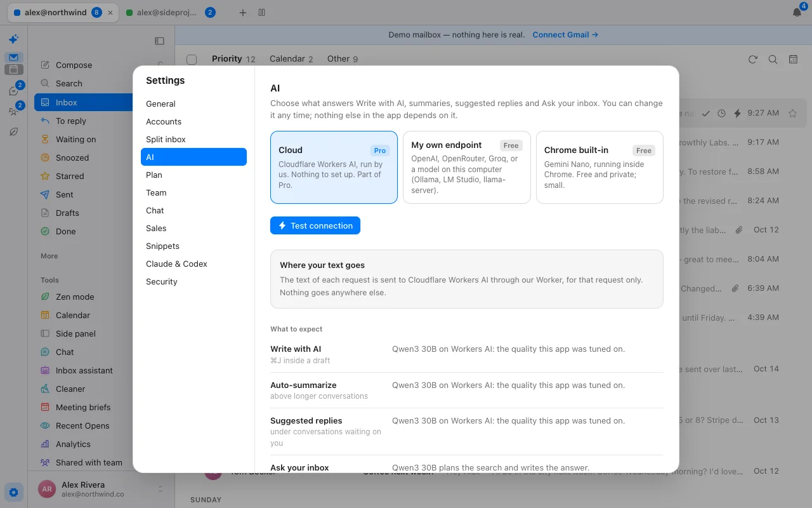Select the My own endpoint card
Screen dimensions: 812x508
click(x=466, y=167)
